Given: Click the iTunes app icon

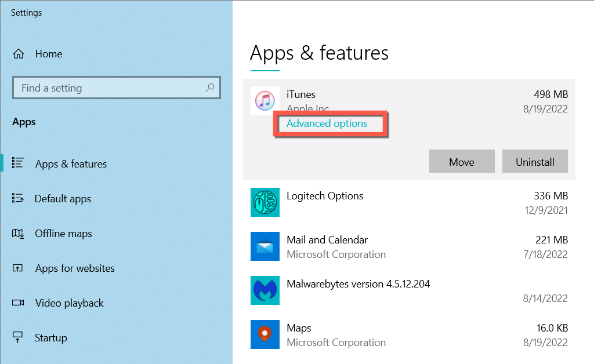Looking at the screenshot, I should [265, 101].
